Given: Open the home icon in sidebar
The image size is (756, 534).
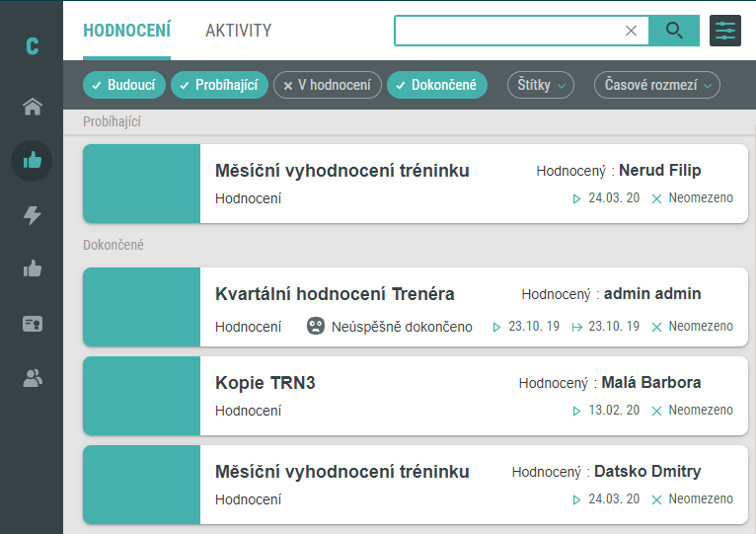Looking at the screenshot, I should (33, 107).
